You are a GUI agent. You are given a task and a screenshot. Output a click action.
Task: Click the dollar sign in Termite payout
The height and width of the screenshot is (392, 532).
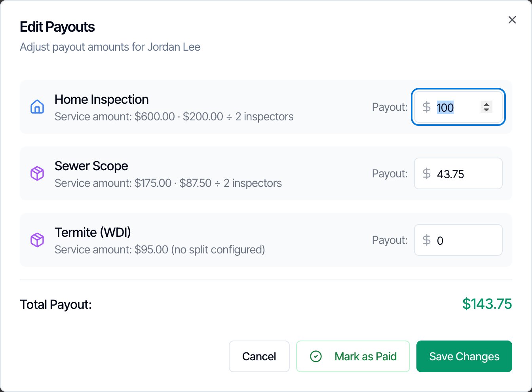point(426,240)
